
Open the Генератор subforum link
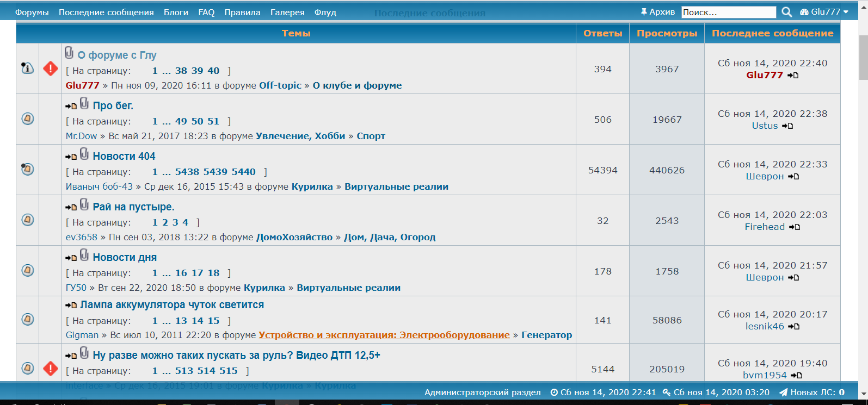pos(547,335)
